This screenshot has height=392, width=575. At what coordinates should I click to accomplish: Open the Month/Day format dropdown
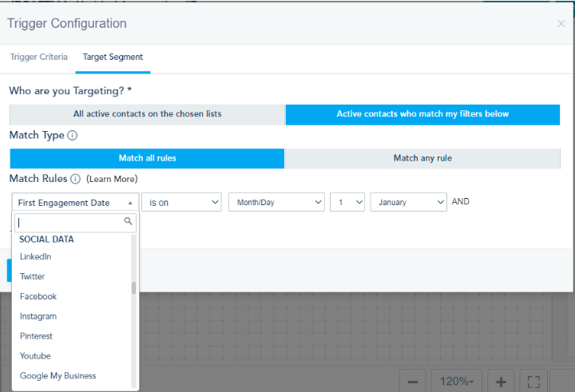coord(276,203)
